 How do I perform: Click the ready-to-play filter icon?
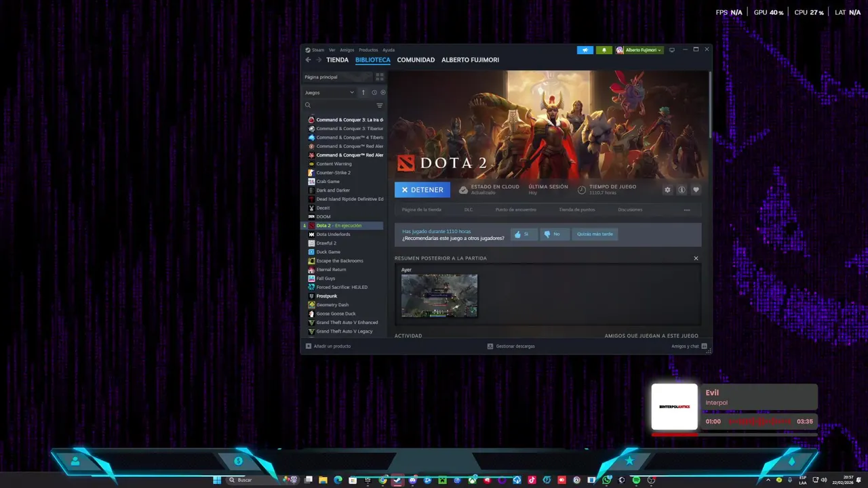click(x=382, y=92)
